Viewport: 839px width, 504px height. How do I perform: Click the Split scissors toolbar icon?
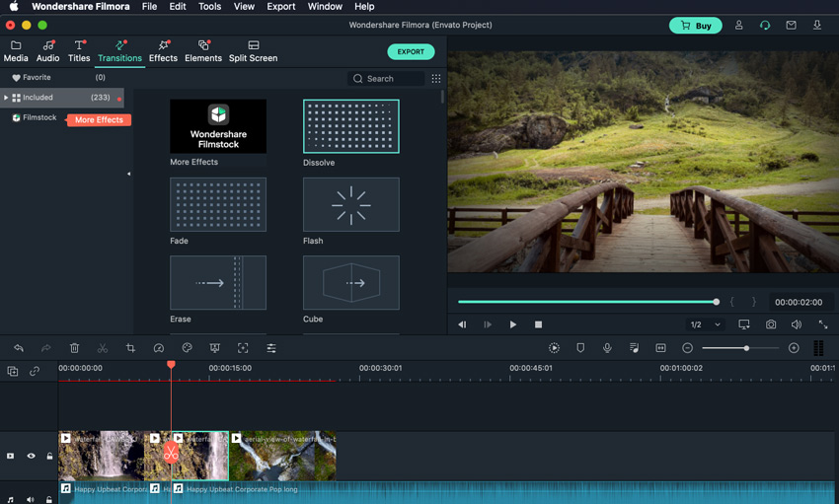[x=103, y=348]
